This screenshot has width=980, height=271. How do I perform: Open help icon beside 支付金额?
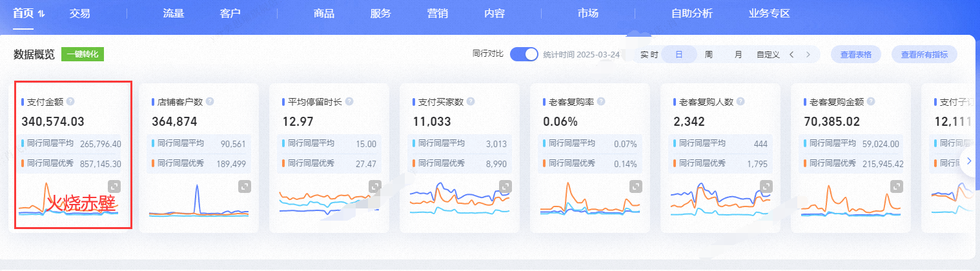coord(70,101)
